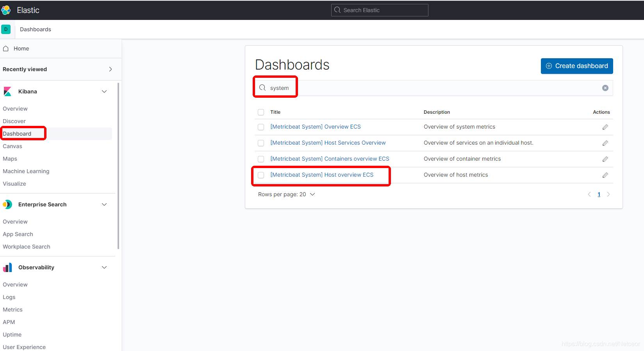Open Maps in the sidebar
644x351 pixels.
(10, 159)
